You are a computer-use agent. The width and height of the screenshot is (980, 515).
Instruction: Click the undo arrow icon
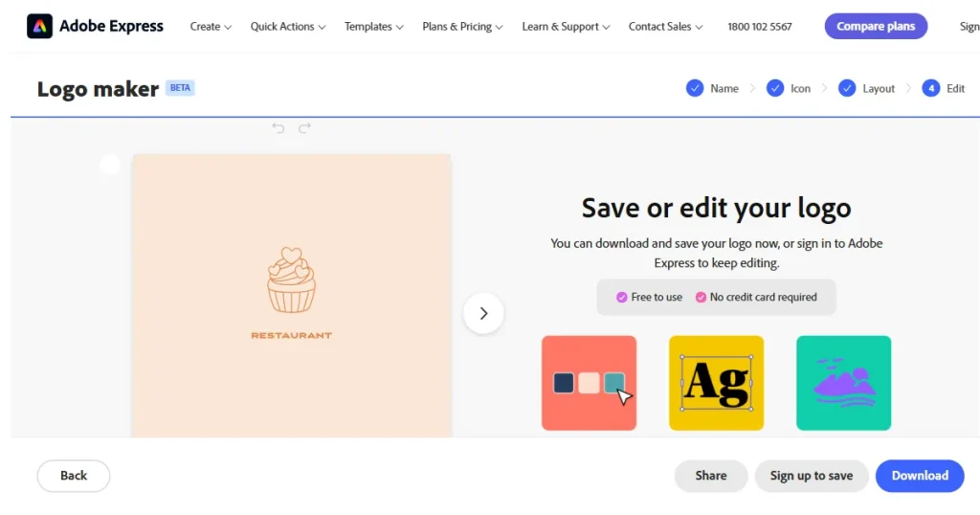[278, 128]
